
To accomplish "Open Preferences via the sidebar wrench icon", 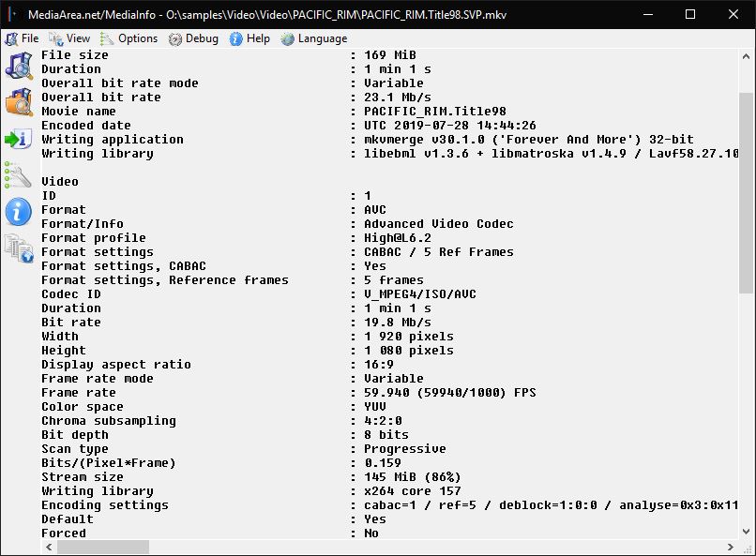I will point(19,175).
